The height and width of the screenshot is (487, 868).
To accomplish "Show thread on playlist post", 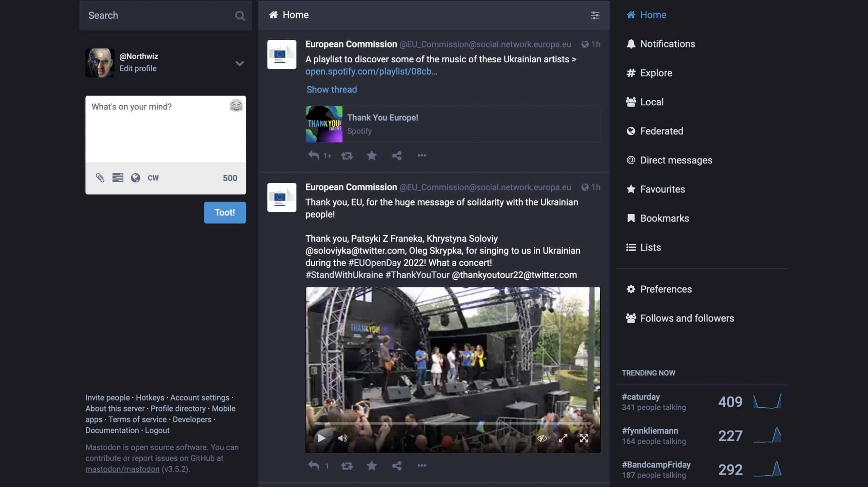I will 332,89.
